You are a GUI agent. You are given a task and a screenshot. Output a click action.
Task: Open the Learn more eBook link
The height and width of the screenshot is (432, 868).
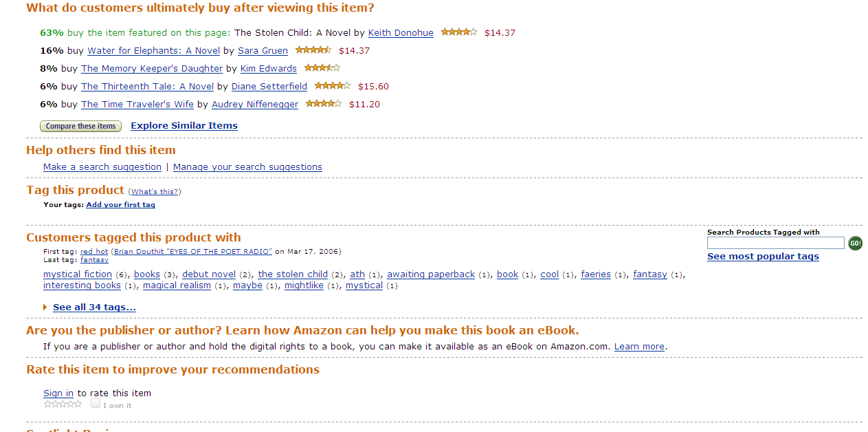tap(639, 347)
